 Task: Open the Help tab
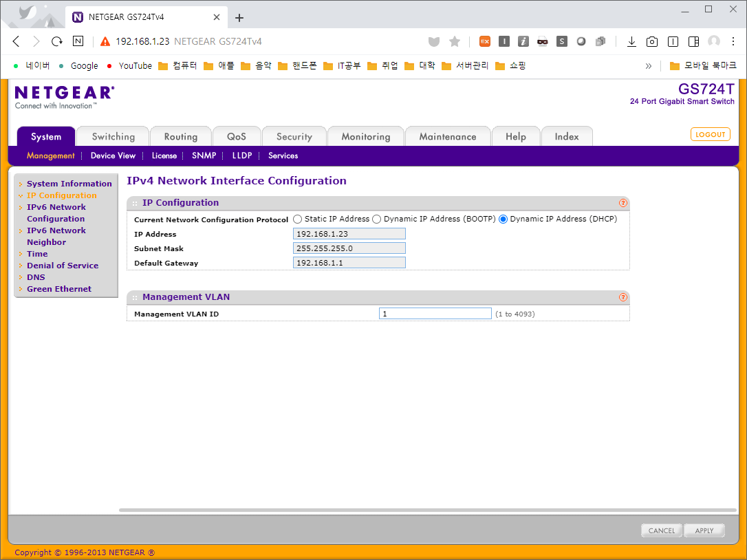(x=516, y=137)
